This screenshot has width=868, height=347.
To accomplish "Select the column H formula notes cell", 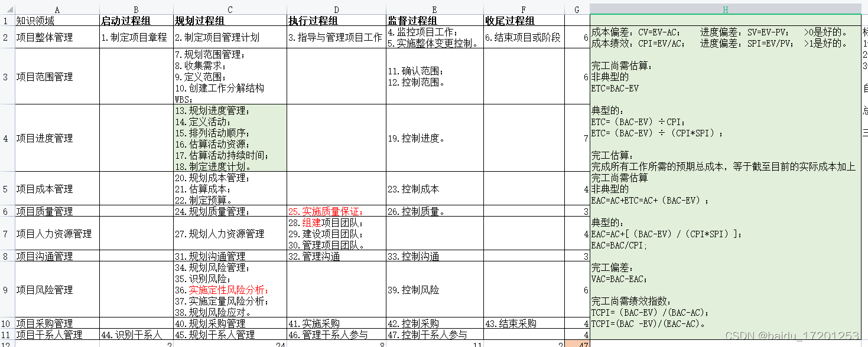I will pos(725,177).
